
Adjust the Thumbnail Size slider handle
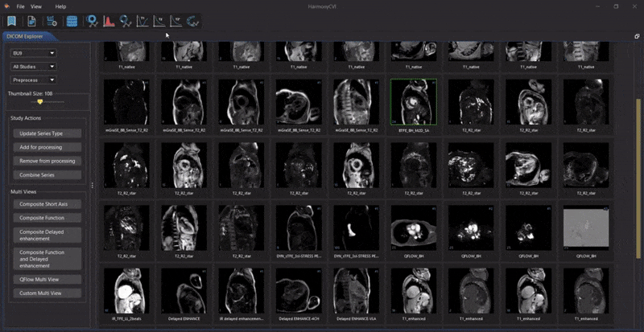click(x=39, y=102)
